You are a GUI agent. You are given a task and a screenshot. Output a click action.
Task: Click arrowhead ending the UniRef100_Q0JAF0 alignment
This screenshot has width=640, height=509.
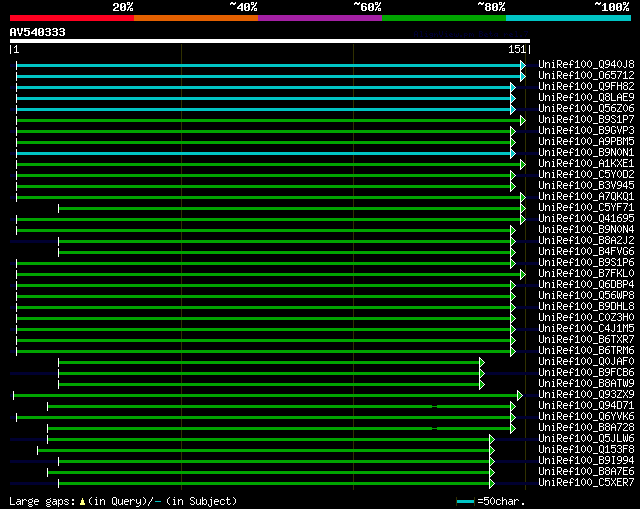tap(482, 362)
